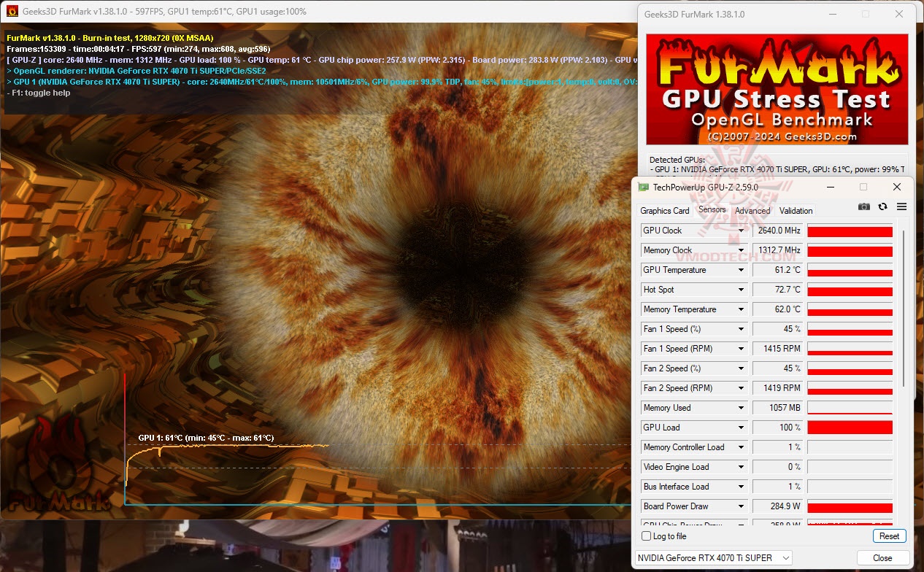Switch to the Graphics Card tab
The height and width of the screenshot is (572, 924).
[x=665, y=211]
